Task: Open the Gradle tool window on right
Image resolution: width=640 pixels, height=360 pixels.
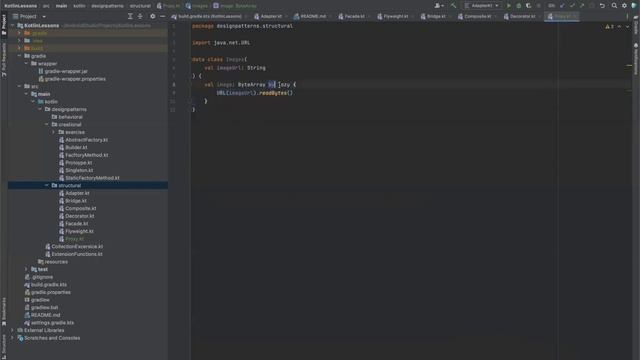Action: coord(636,25)
